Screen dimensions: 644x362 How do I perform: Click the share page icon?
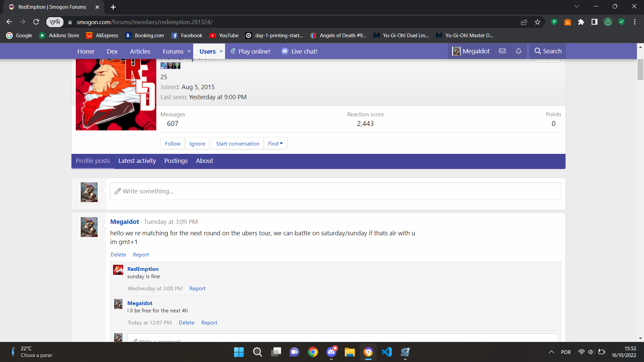[524, 22]
